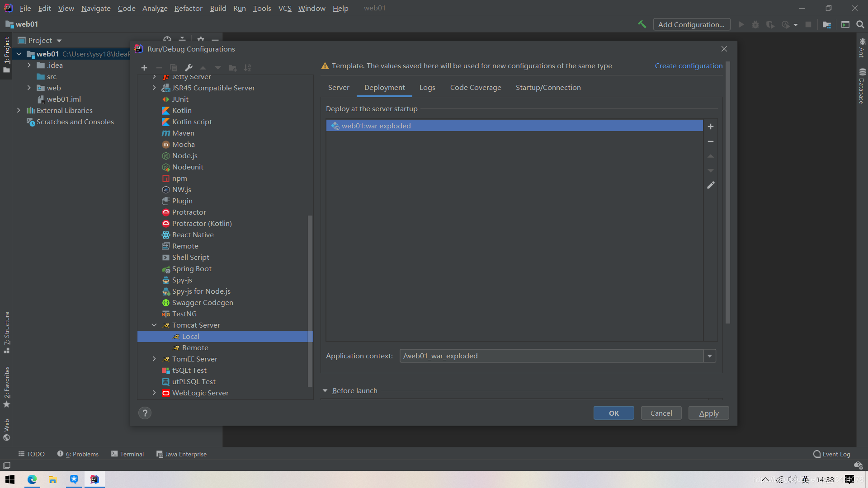
Task: Expand the WebLogic Server configuration
Action: click(x=154, y=393)
